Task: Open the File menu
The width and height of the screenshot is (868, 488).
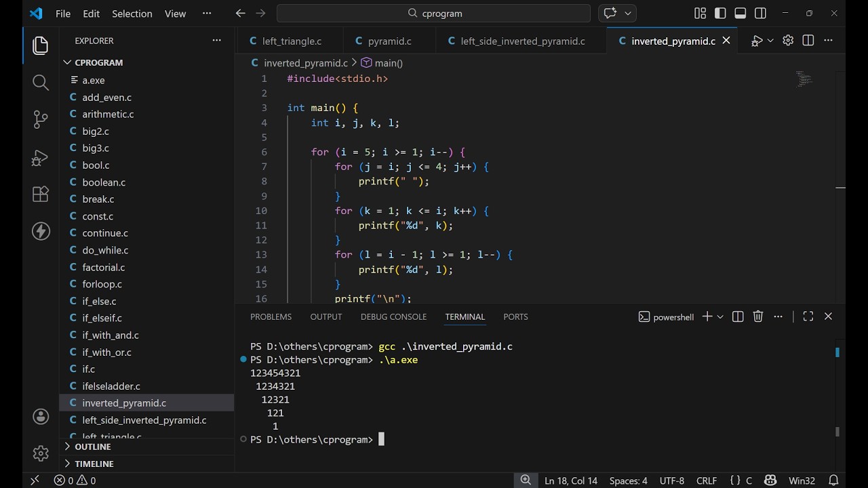Action: pyautogui.click(x=63, y=14)
